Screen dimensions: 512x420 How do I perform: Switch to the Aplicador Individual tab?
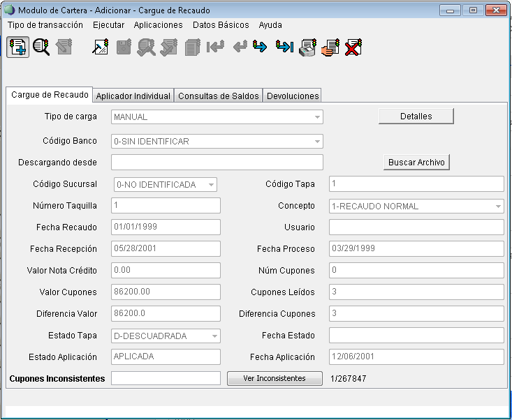[x=133, y=96]
